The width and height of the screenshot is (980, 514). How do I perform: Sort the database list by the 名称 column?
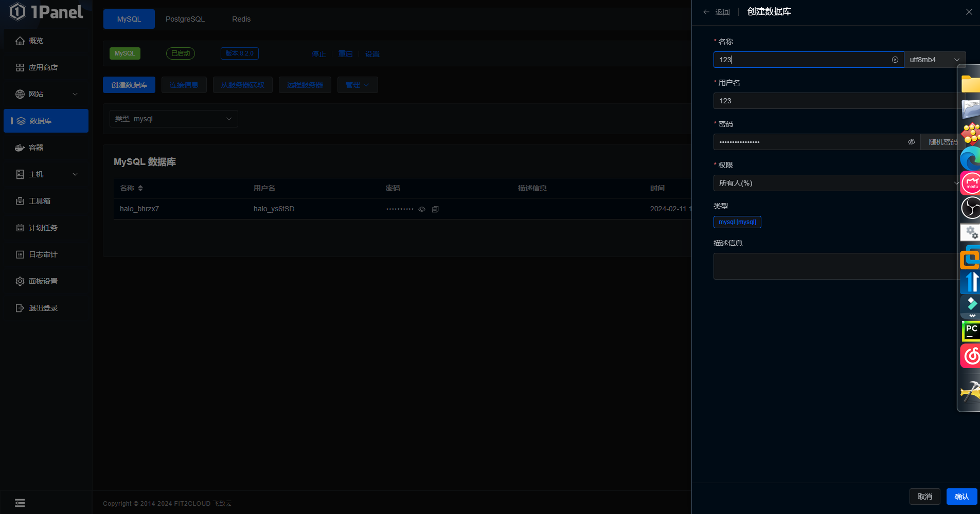[x=140, y=188]
